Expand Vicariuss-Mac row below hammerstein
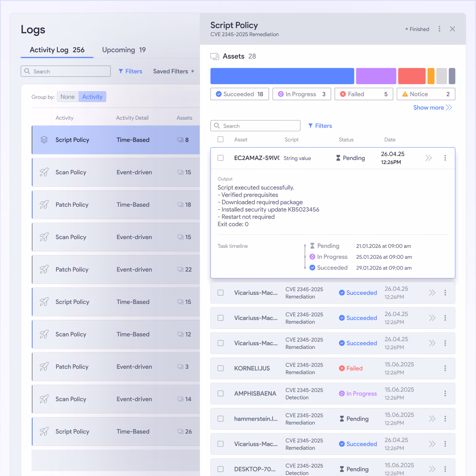 pos(432,444)
